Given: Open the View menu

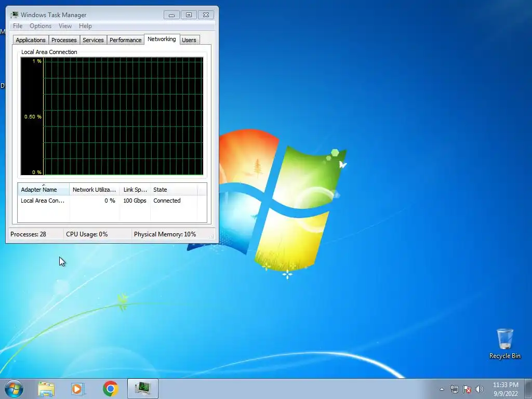Looking at the screenshot, I should pyautogui.click(x=65, y=26).
